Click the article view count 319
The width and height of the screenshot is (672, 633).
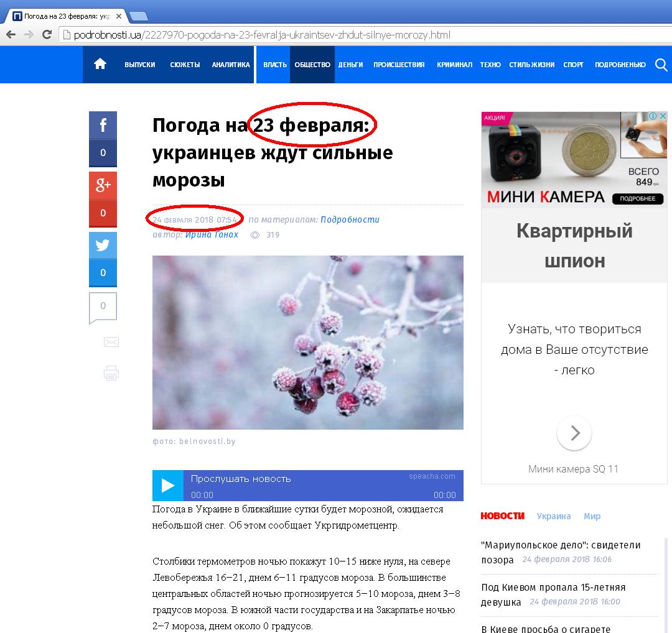point(273,234)
